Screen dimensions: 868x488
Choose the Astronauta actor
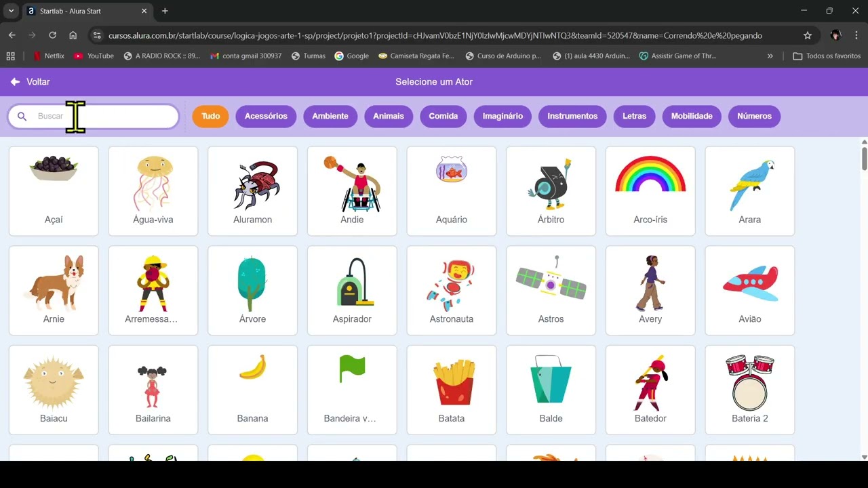(452, 291)
